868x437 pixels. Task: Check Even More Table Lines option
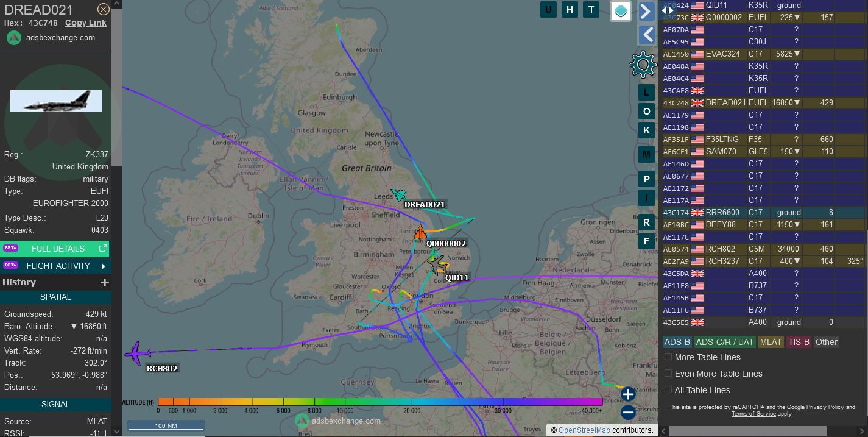pos(668,374)
